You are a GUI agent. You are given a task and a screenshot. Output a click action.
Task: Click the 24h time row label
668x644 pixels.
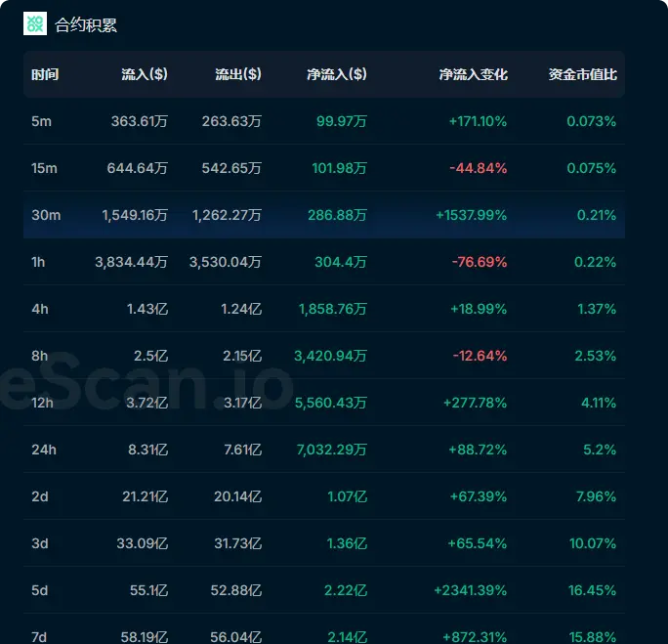pyautogui.click(x=44, y=450)
